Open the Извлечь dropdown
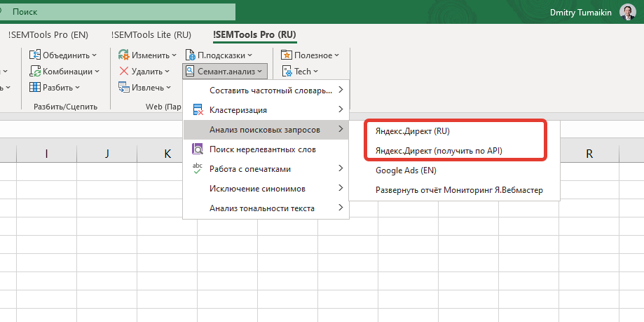This screenshot has width=644, height=322. coord(168,87)
